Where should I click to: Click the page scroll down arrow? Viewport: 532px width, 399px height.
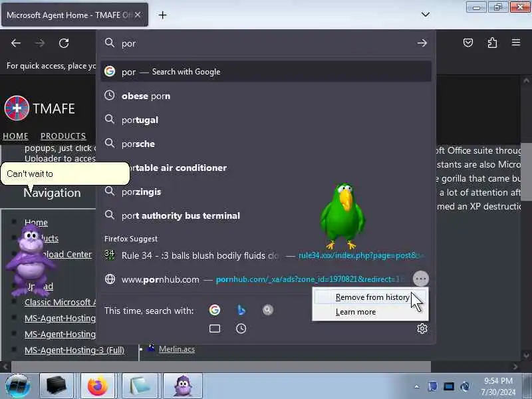coord(526,355)
